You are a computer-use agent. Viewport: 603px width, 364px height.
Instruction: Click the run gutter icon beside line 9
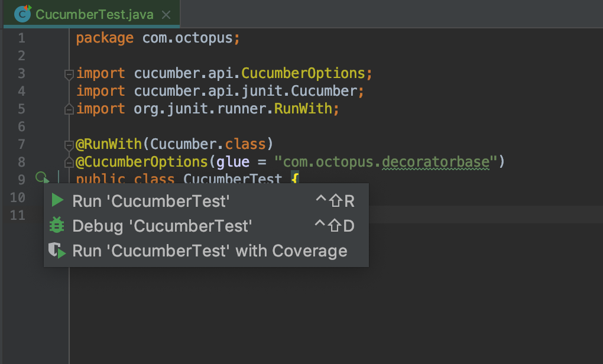click(x=41, y=178)
